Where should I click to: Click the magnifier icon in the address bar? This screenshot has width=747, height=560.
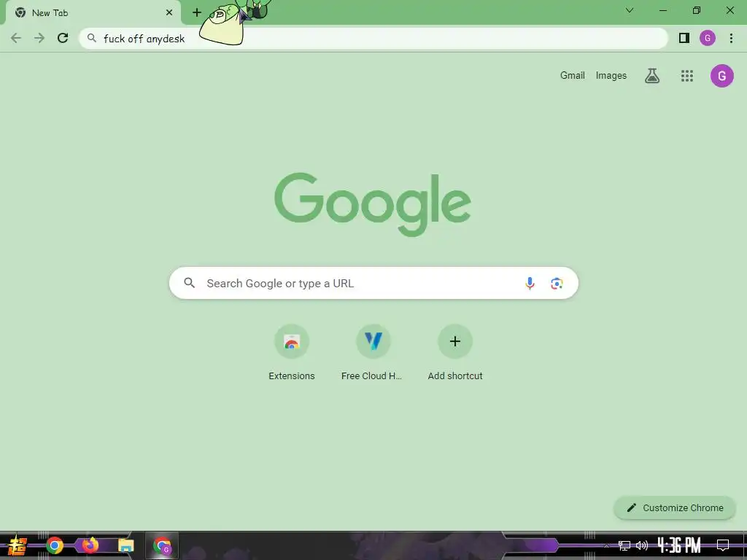coord(92,38)
